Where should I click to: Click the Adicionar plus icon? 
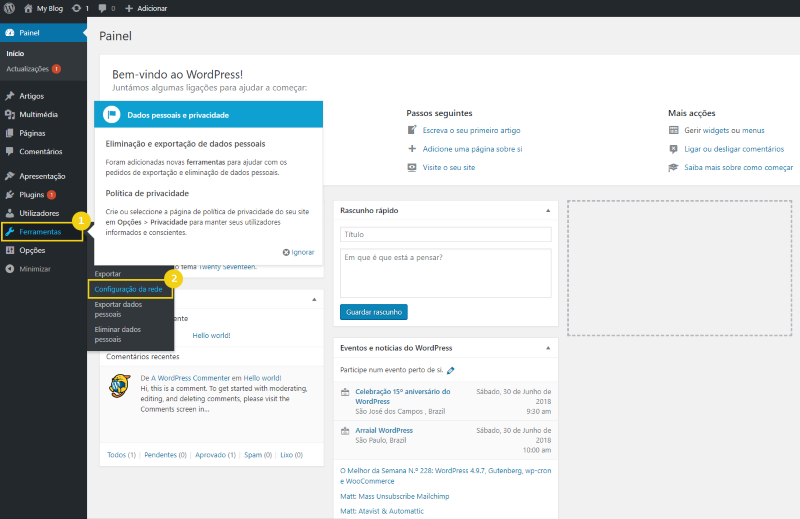[x=129, y=8]
